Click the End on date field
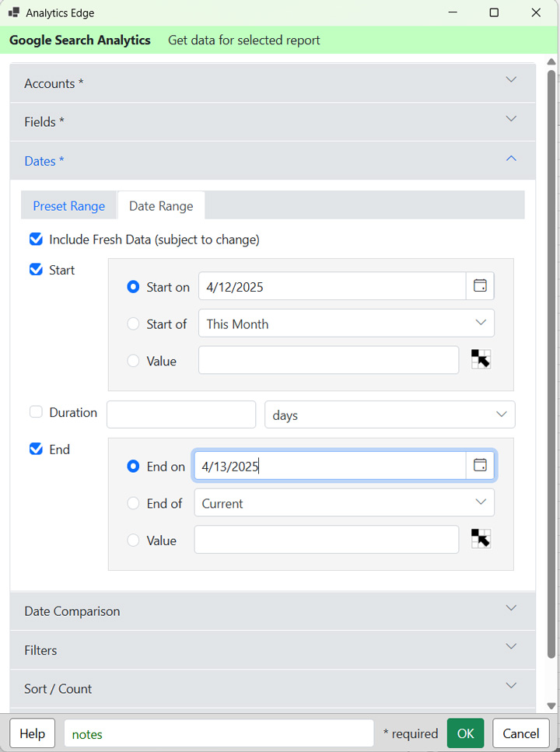This screenshot has width=560, height=752. 330,465
